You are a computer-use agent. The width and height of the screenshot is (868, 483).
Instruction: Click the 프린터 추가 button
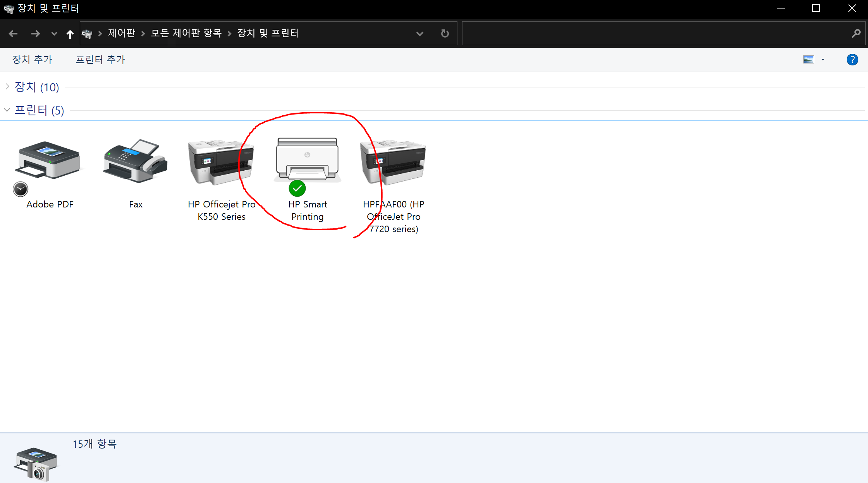[x=100, y=60]
